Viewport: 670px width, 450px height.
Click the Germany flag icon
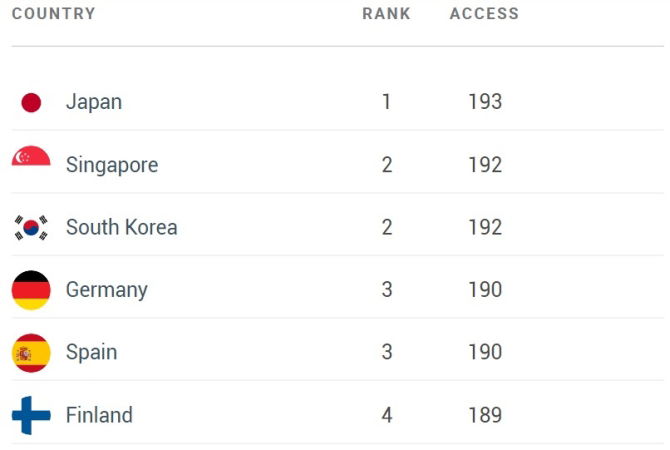pos(31,290)
